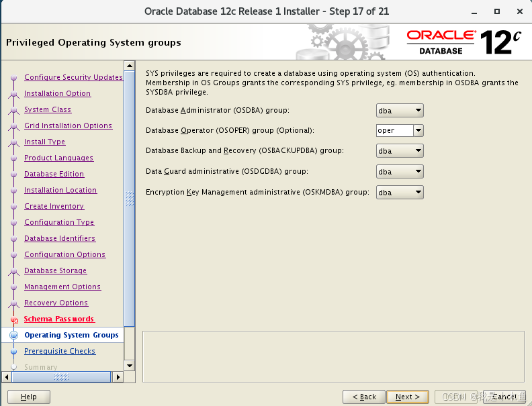Open the OSDBA group dropdown

click(400, 111)
